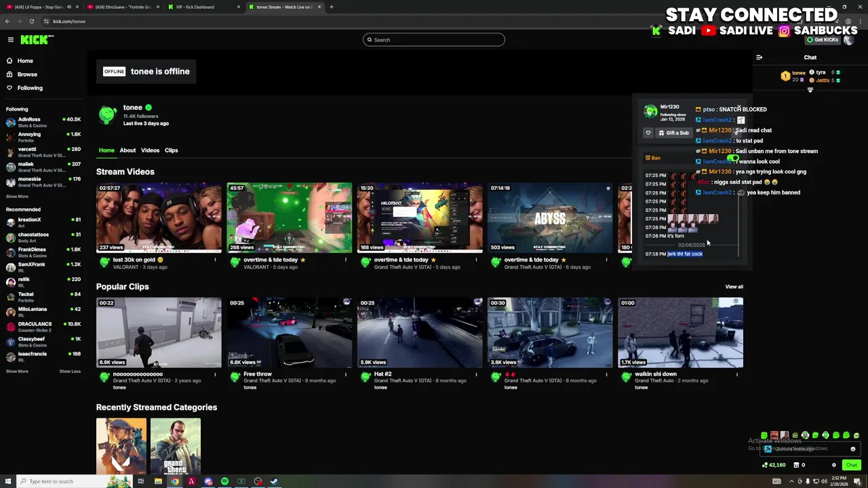View all popular clips
Image resolution: width=868 pixels, height=488 pixels.
point(734,287)
